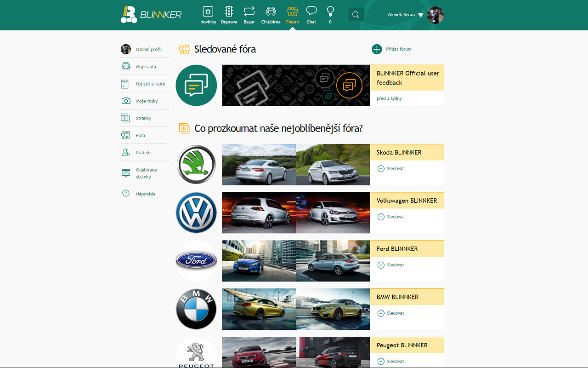Open the Novinky star icon
Viewport: 588px width, 368px height.
208,11
